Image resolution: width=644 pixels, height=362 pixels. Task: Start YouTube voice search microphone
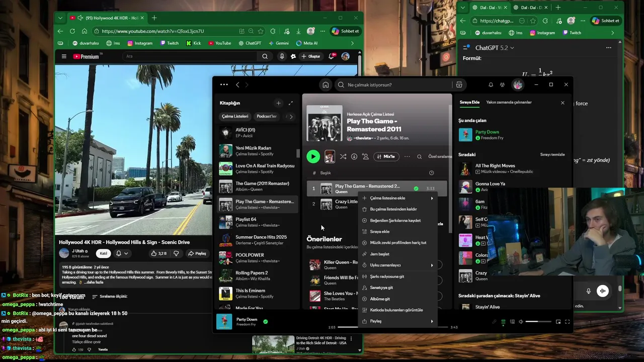(282, 56)
